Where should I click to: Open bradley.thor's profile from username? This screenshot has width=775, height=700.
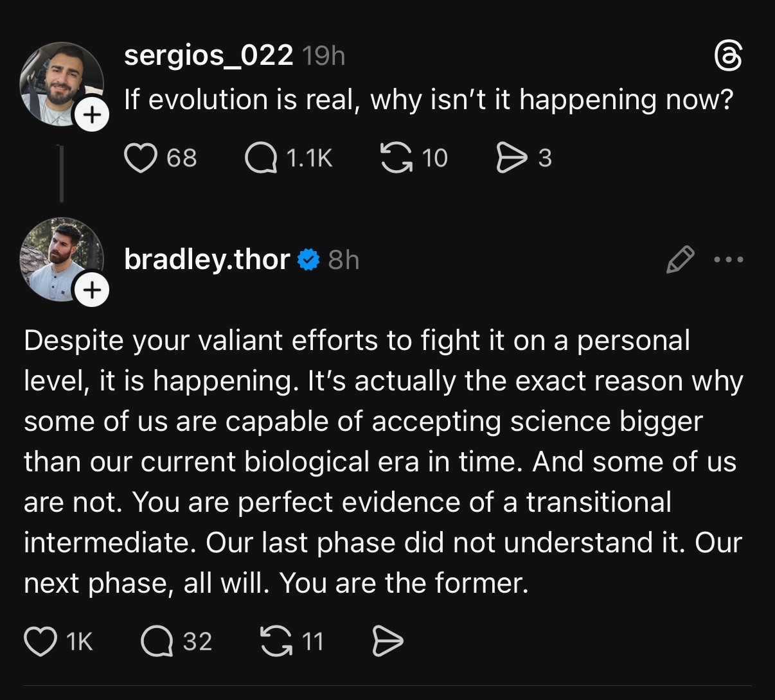(207, 259)
